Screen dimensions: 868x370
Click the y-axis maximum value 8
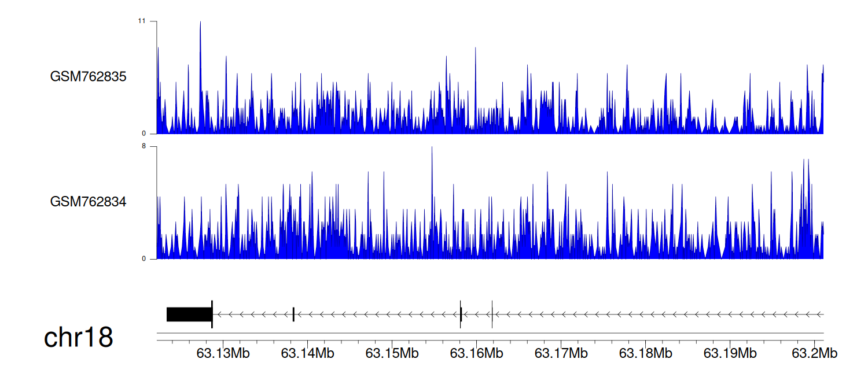pos(144,147)
